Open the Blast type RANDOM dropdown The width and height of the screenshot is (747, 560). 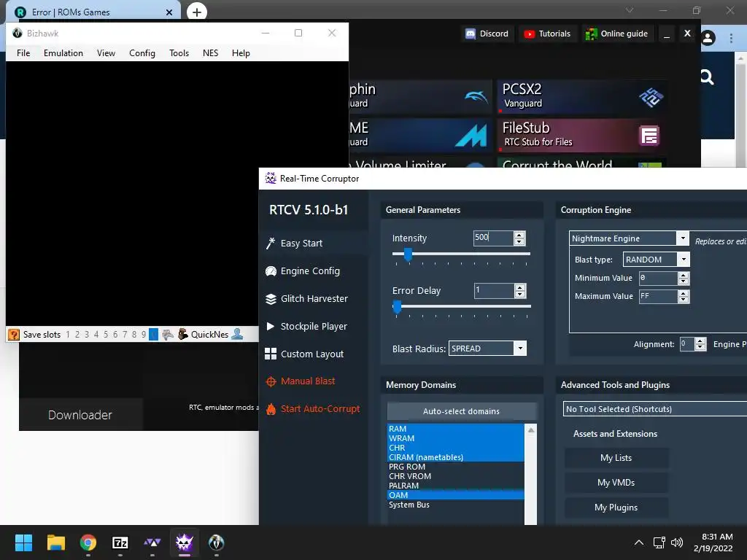click(684, 259)
